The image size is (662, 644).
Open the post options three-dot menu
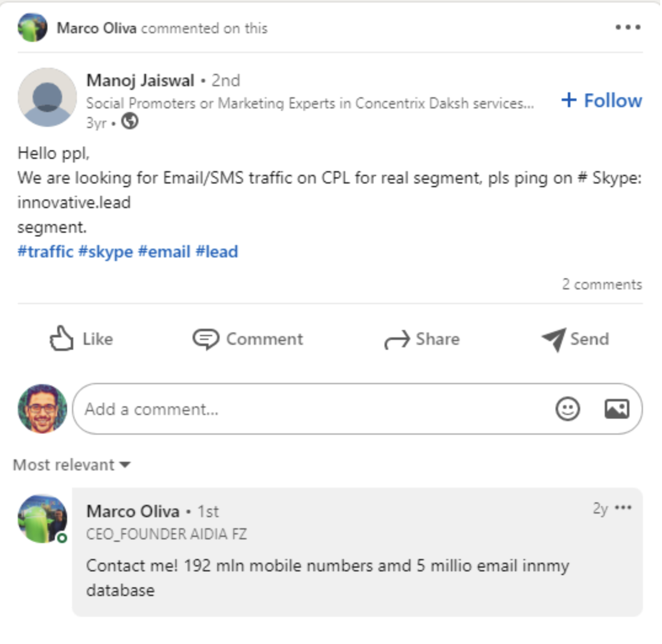(x=628, y=28)
